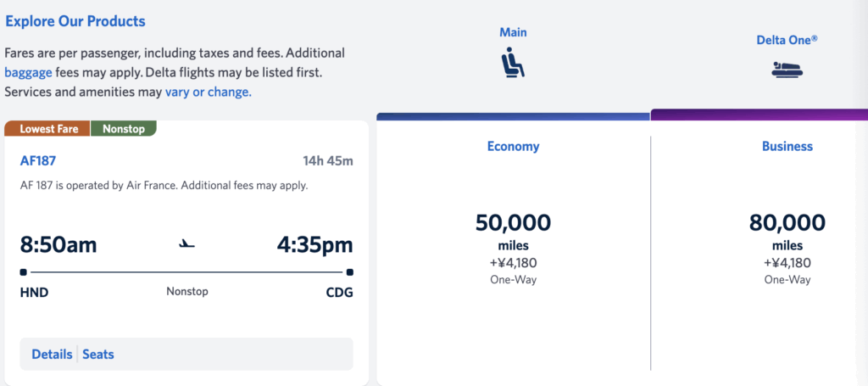Open the Seats view for AF187
Viewport: 868px width, 386px height.
pos(98,354)
